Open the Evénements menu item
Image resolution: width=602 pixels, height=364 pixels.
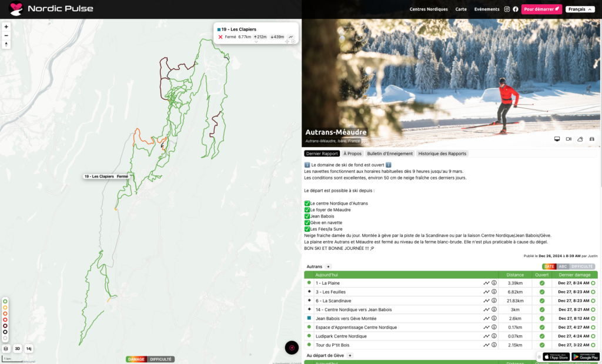tap(487, 9)
